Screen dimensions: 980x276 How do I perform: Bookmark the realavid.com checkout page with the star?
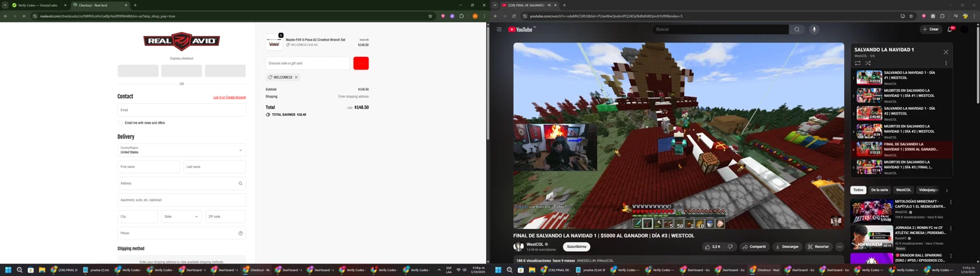pos(430,16)
